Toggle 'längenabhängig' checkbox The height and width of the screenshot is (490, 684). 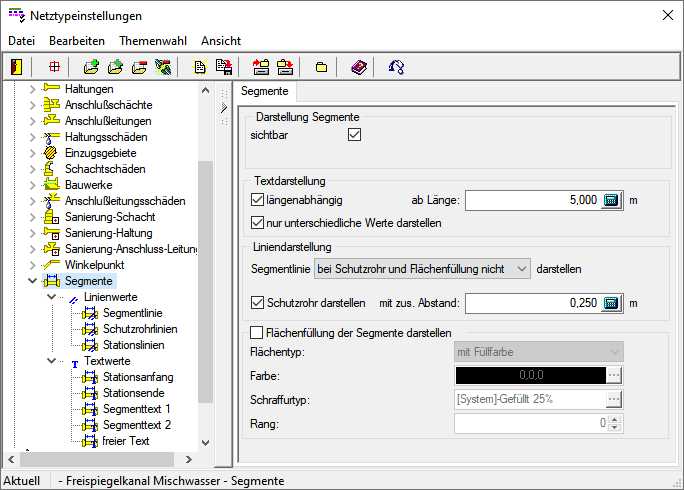(258, 200)
